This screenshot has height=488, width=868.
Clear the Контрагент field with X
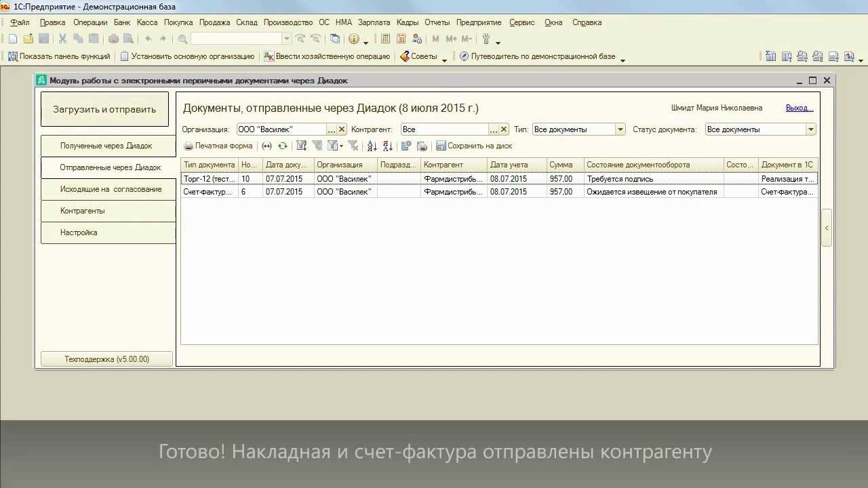coord(504,129)
